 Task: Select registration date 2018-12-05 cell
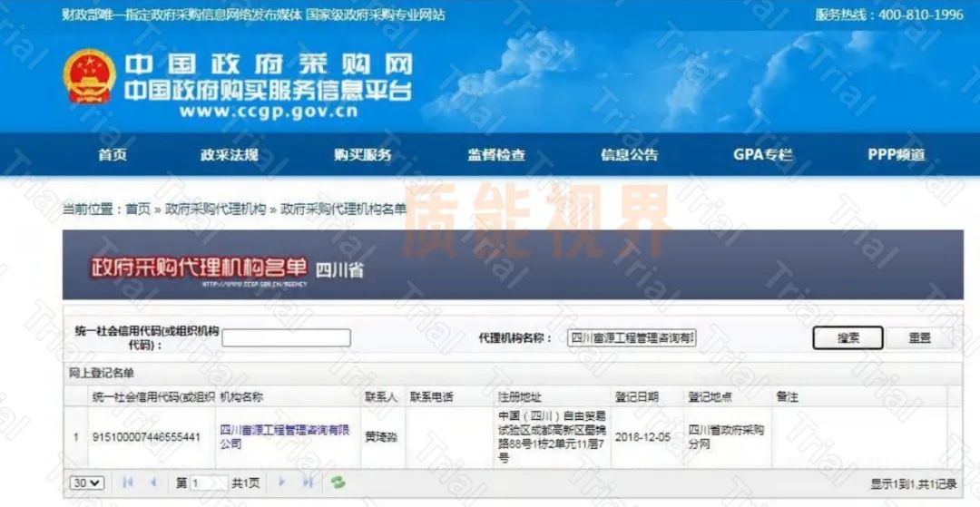click(x=648, y=437)
